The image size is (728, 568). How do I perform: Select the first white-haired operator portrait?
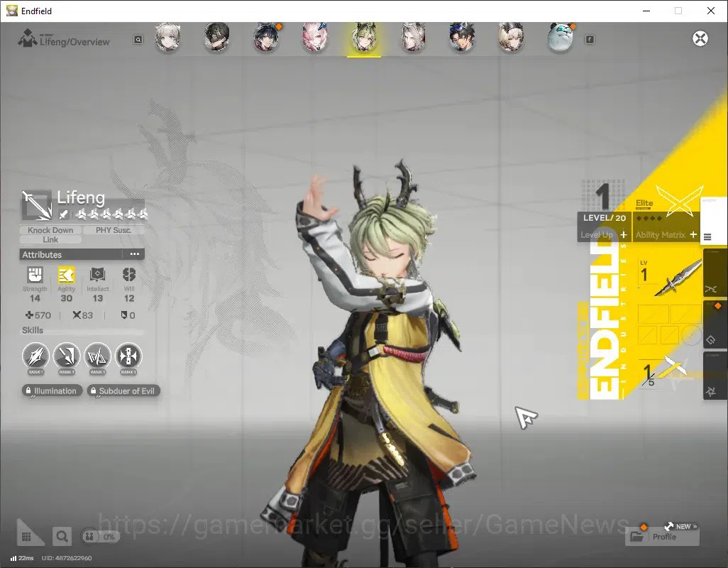(x=168, y=37)
